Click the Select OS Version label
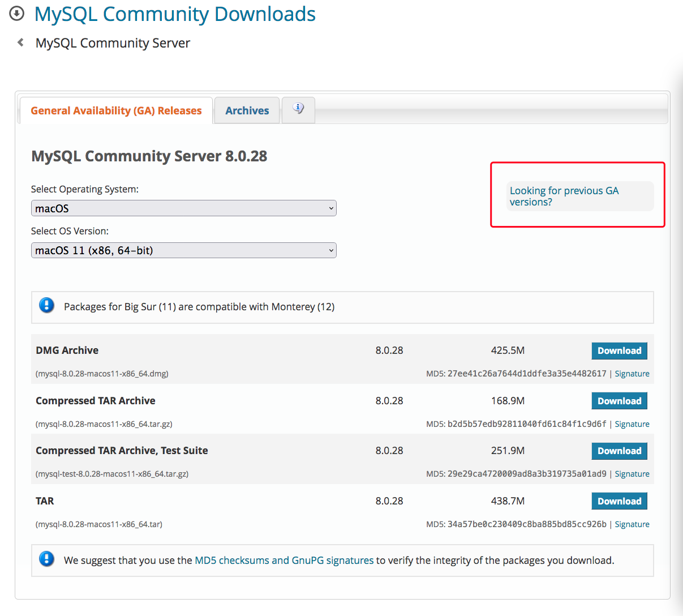The width and height of the screenshot is (683, 616). (x=70, y=231)
